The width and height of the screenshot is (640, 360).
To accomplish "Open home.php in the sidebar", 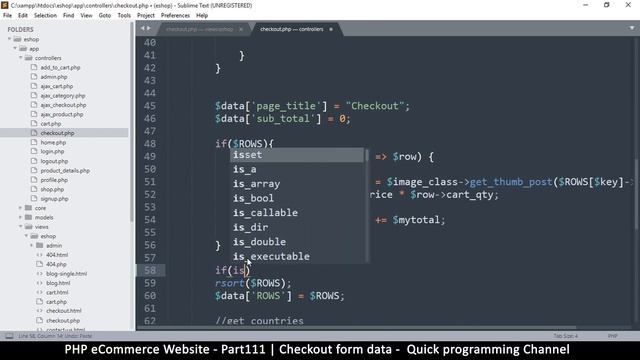I will coord(53,142).
